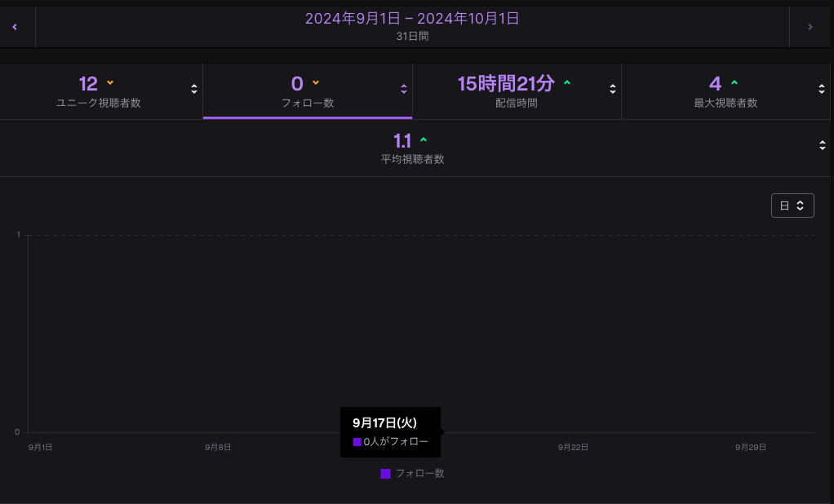This screenshot has height=504, width=834.
Task: Select the ユニーク視聴者数 stat tab
Action: click(98, 91)
